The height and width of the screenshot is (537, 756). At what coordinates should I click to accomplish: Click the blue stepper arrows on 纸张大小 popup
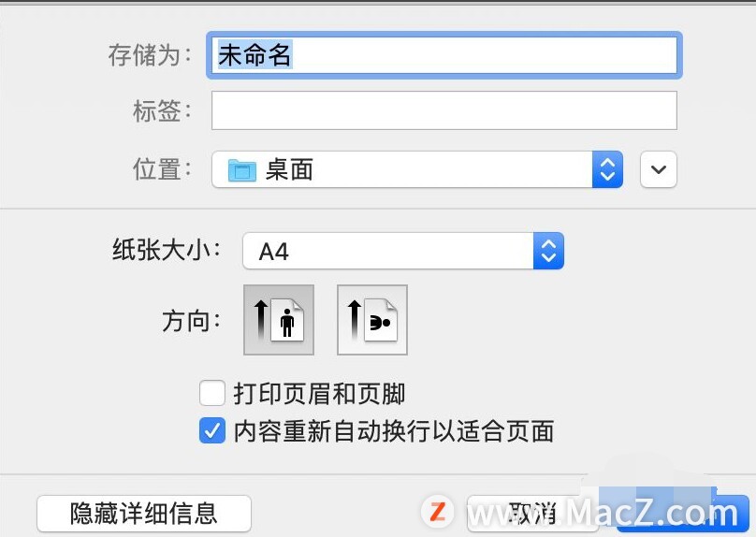pyautogui.click(x=548, y=251)
